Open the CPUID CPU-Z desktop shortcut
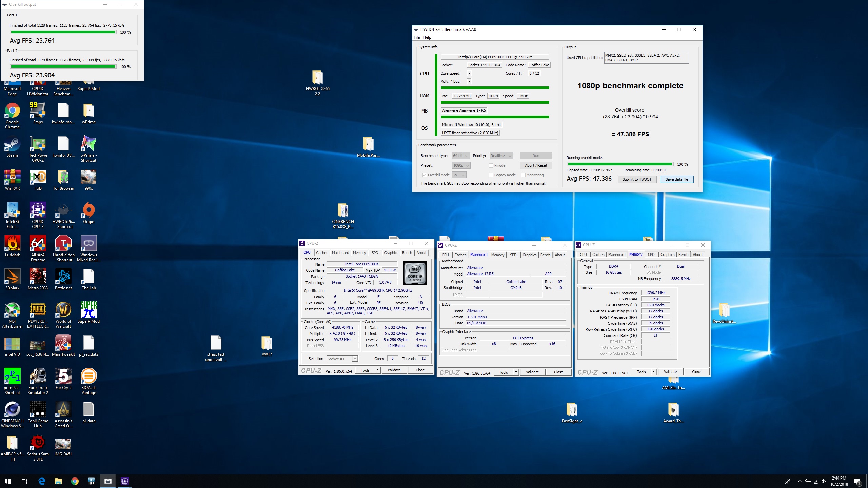This screenshot has height=488, width=868. [38, 216]
